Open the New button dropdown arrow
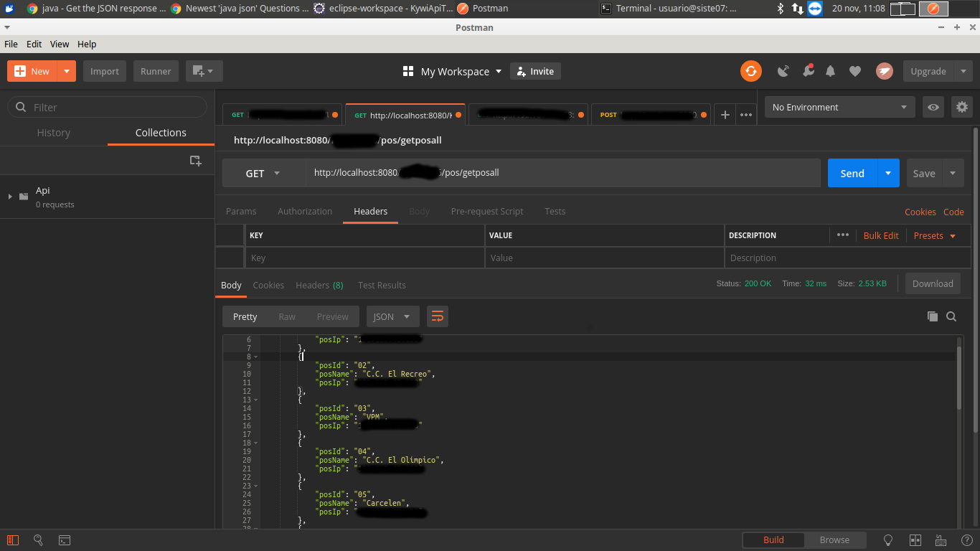 [x=67, y=71]
